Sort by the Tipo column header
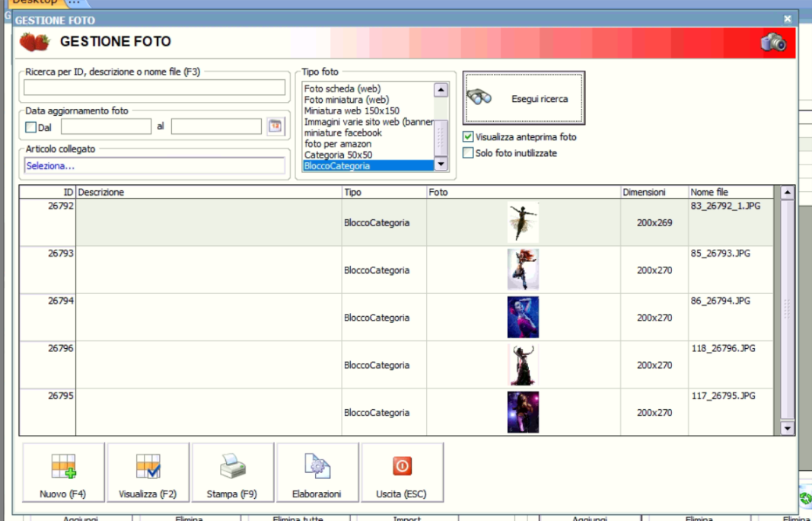812x521 pixels. pos(384,193)
